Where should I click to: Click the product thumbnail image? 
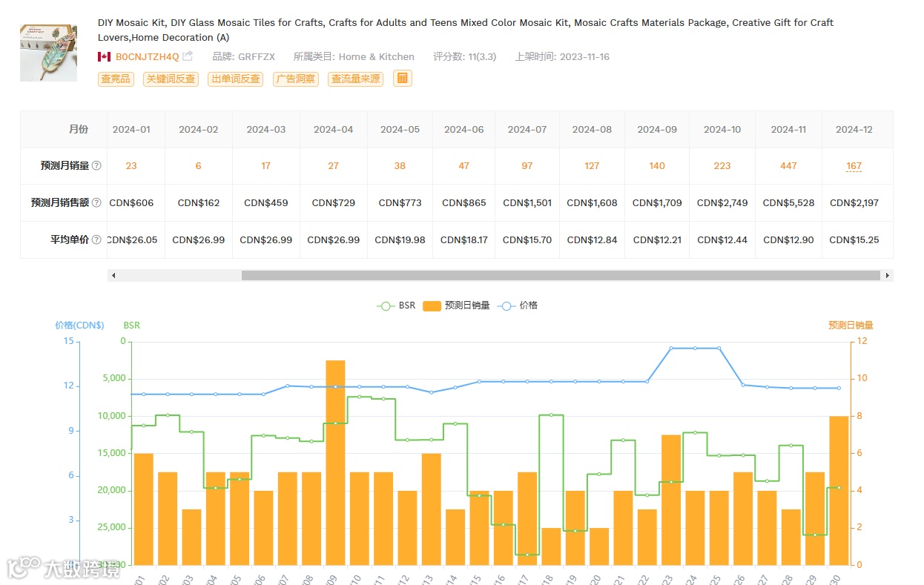(48, 53)
